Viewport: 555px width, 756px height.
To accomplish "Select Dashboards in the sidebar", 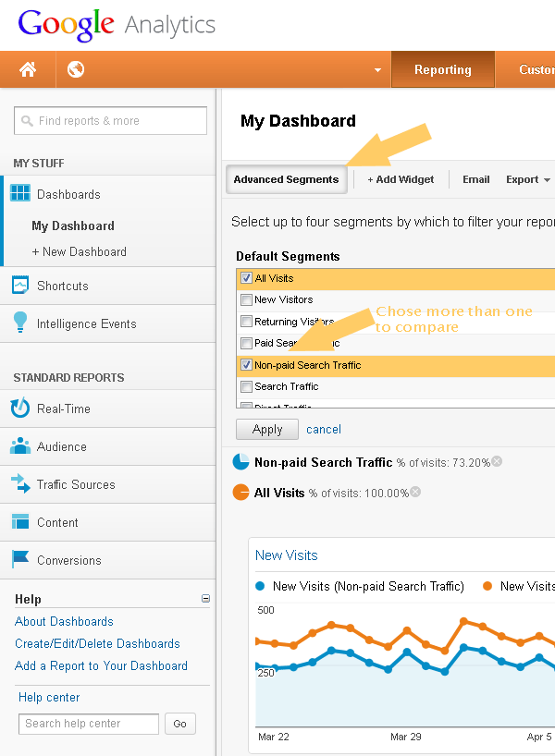I will (x=68, y=194).
